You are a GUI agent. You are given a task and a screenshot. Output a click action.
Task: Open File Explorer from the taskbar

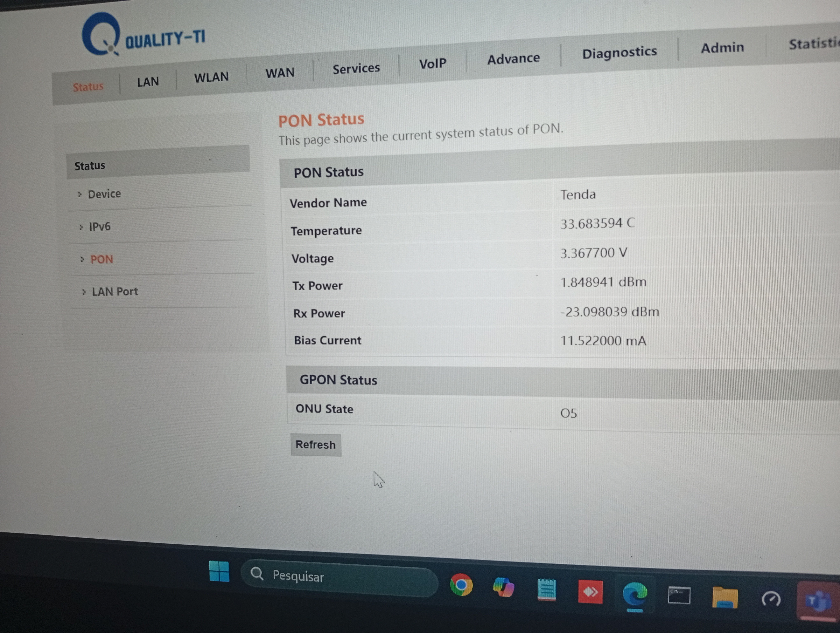724,597
